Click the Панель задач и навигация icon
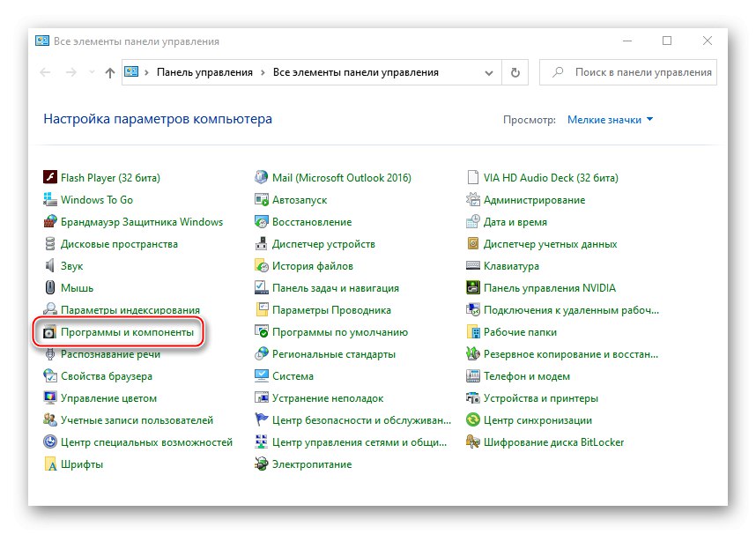756x534 pixels. coord(262,288)
